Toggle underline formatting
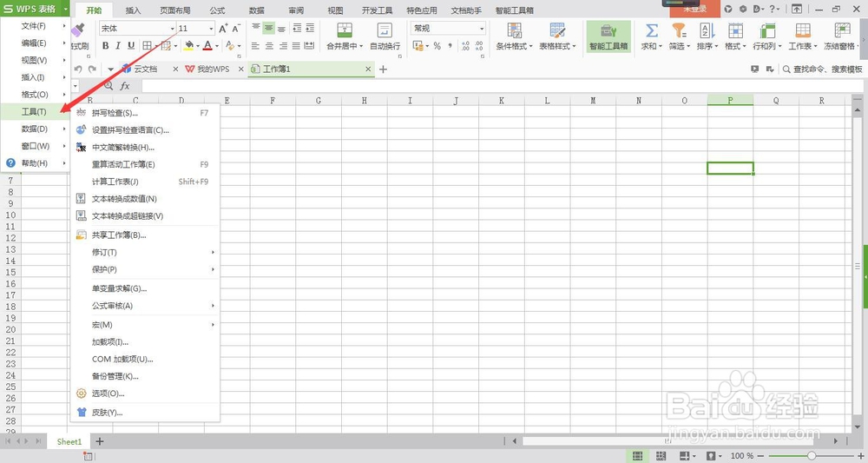 131,46
